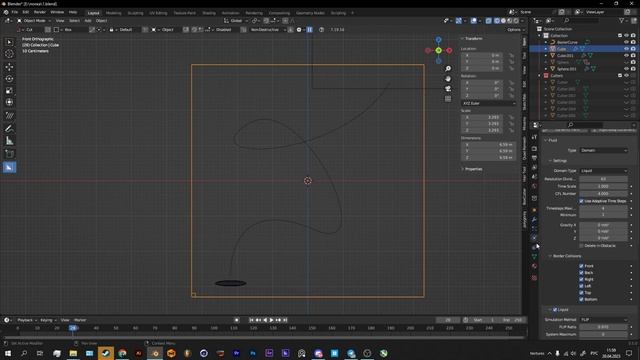Uncheck Right border collision

pyautogui.click(x=581, y=280)
